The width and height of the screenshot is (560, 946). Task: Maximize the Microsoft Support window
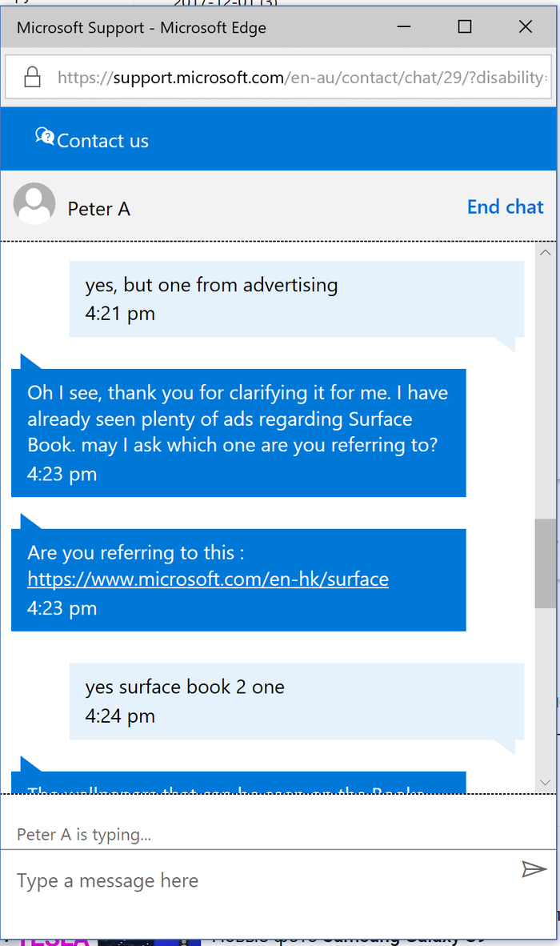[x=465, y=27]
